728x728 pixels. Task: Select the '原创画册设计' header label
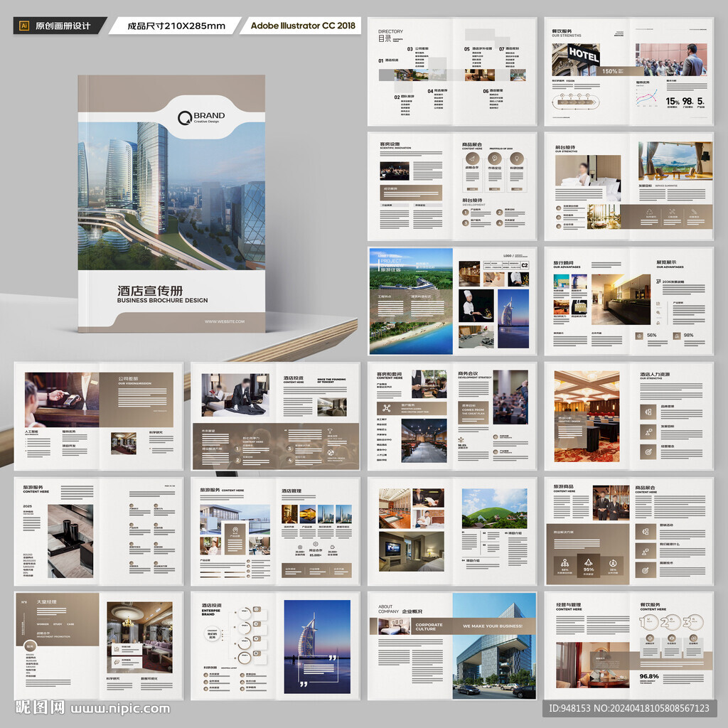(63, 26)
